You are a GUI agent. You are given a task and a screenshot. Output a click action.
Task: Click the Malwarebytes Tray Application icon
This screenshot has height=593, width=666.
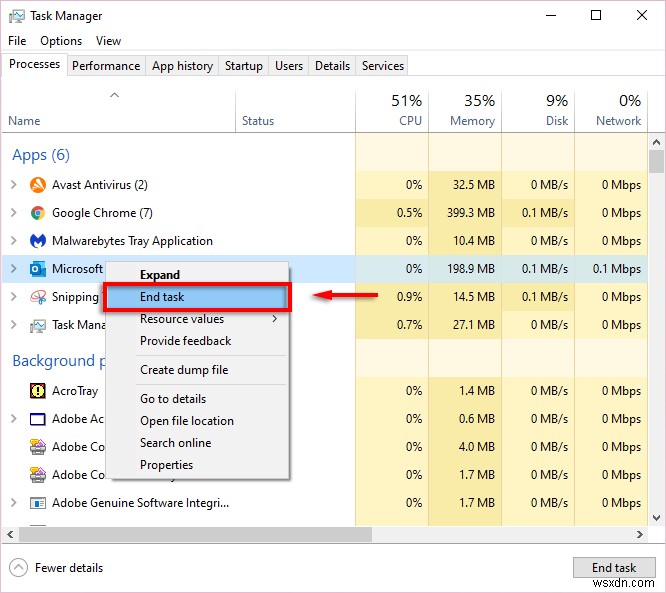click(x=38, y=241)
